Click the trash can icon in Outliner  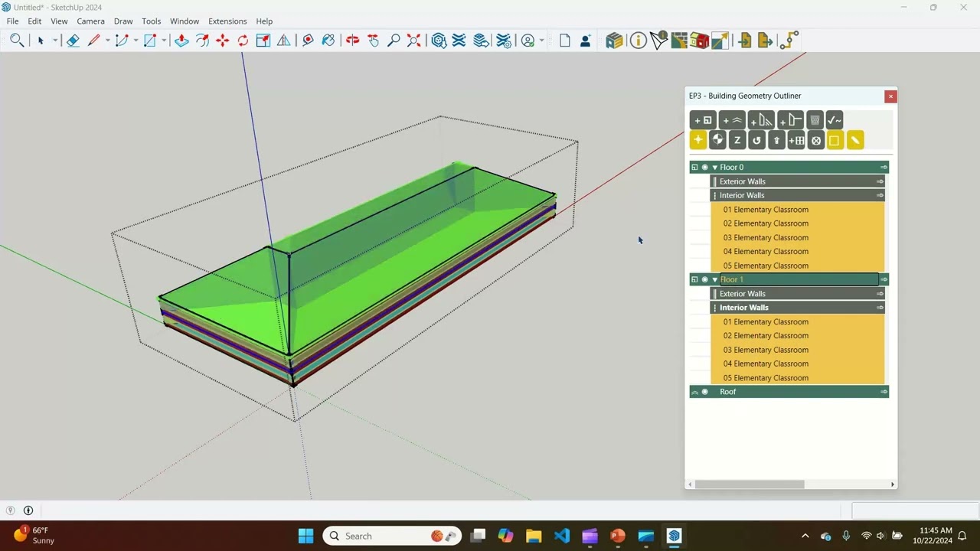point(815,120)
